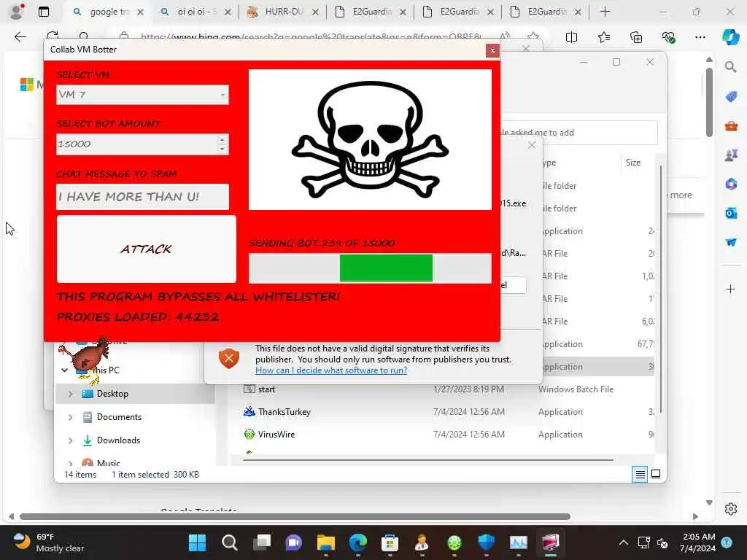Image resolution: width=747 pixels, height=560 pixels.
Task: Close the Collab VM Botter window
Action: tap(492, 50)
